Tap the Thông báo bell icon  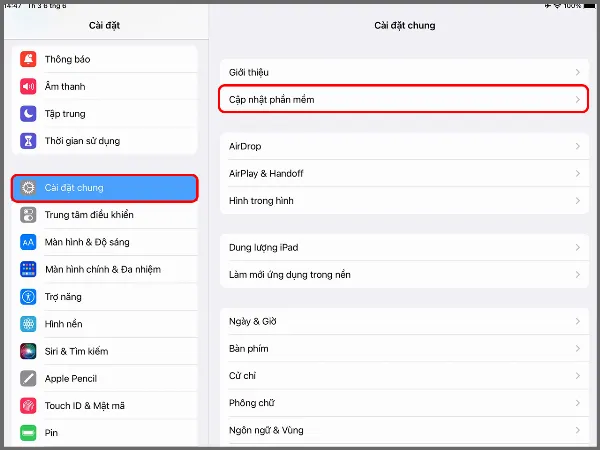click(x=28, y=59)
